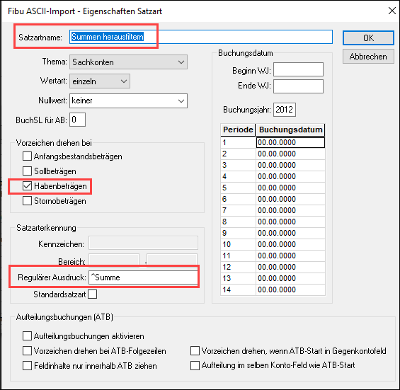Screen dimensions: 400x390
Task: Select Buchungsdatum cell for period 8
Action: (290, 222)
